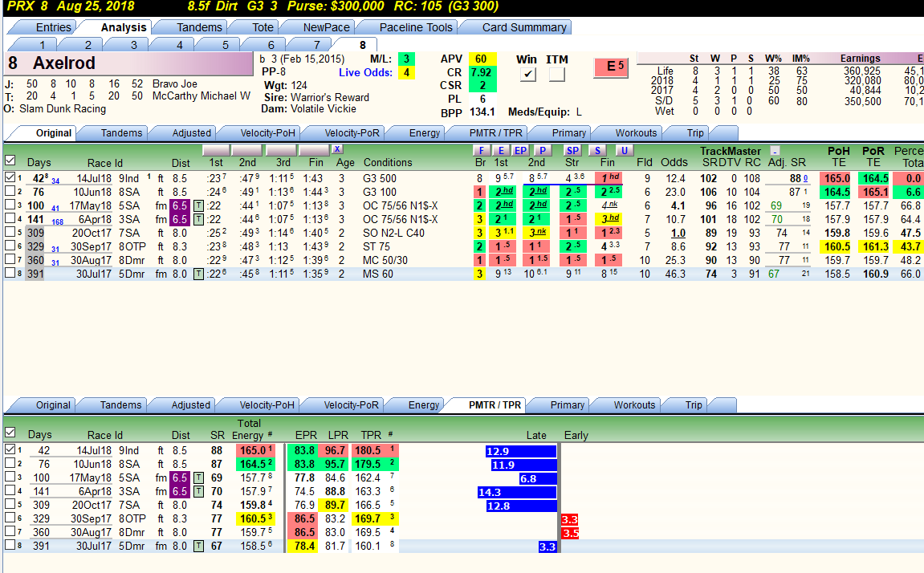924x573 pixels.
Task: Click the small X button above Age column
Action: point(337,149)
